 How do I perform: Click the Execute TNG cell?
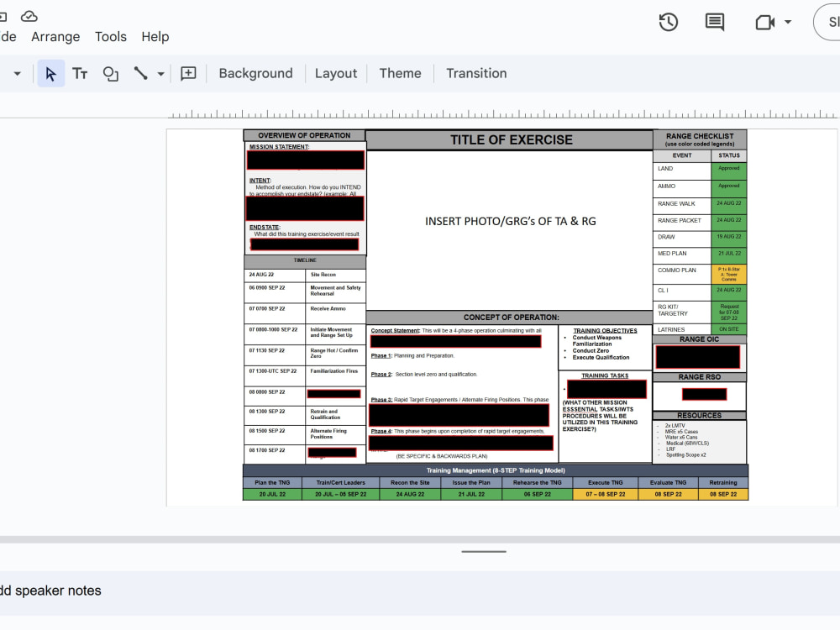tap(606, 483)
